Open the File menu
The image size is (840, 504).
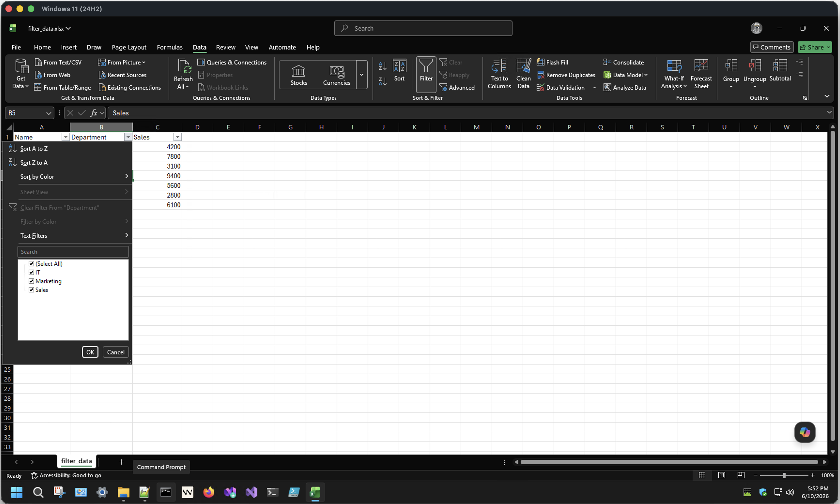click(x=16, y=47)
